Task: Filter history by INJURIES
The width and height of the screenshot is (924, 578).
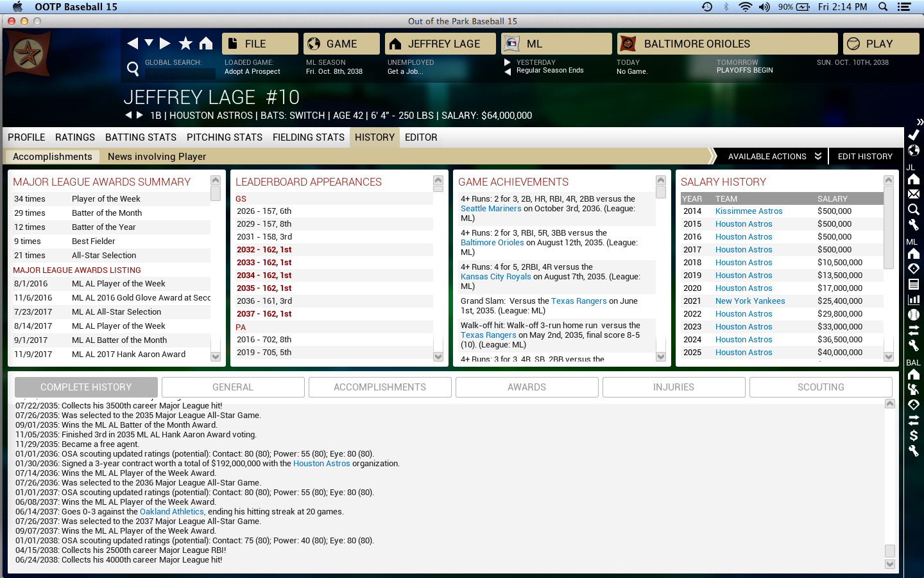Action: coord(674,387)
